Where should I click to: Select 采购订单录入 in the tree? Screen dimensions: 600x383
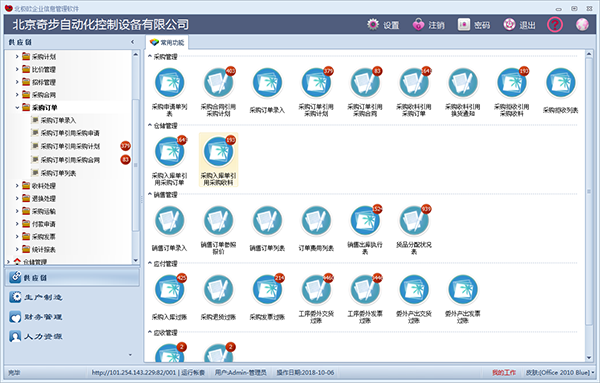click(x=58, y=120)
